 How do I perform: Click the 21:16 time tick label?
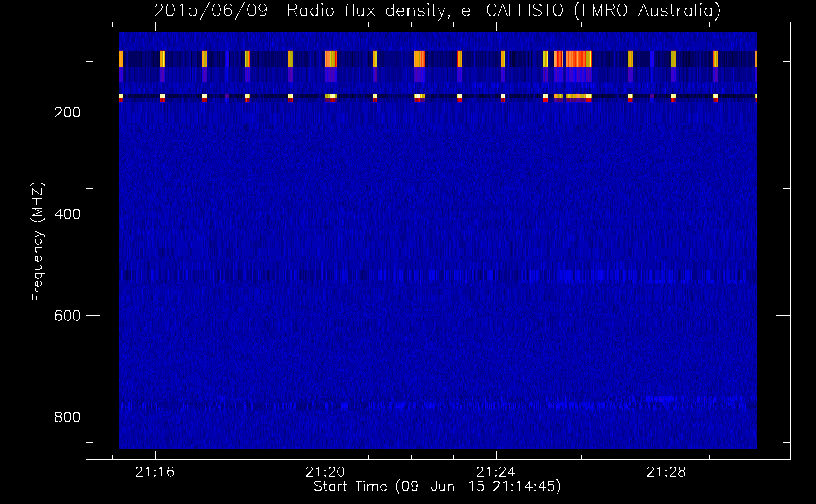[x=155, y=472]
